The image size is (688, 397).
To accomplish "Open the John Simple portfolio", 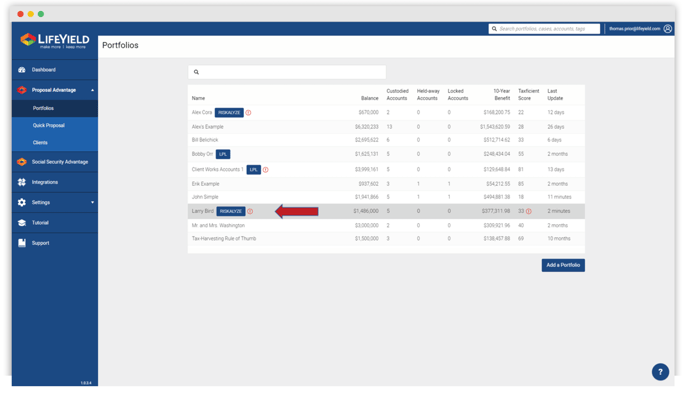I will tap(205, 197).
